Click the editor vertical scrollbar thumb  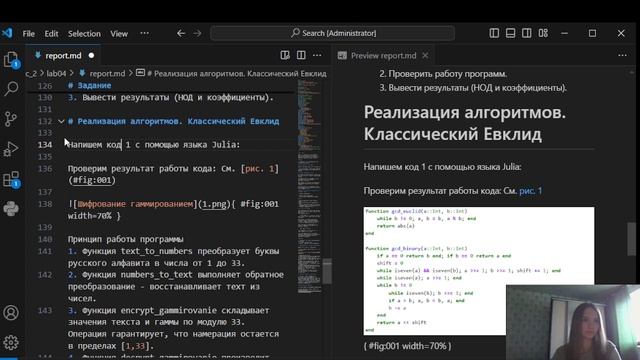pyautogui.click(x=327, y=271)
